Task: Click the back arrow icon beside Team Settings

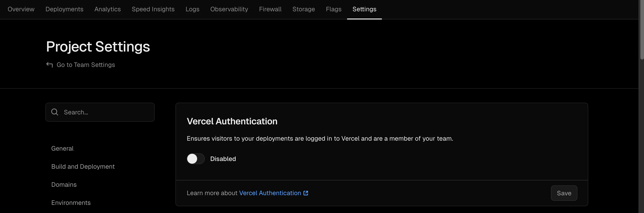Action: tap(49, 65)
